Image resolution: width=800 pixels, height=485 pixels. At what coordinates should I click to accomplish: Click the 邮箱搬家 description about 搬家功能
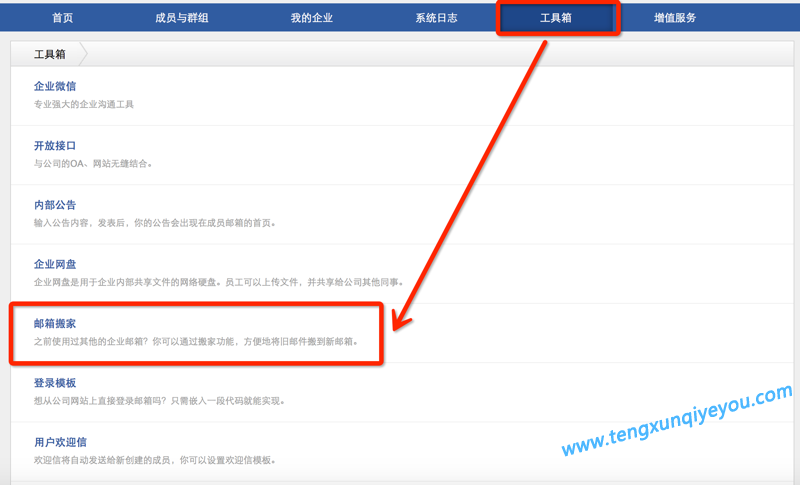click(196, 341)
